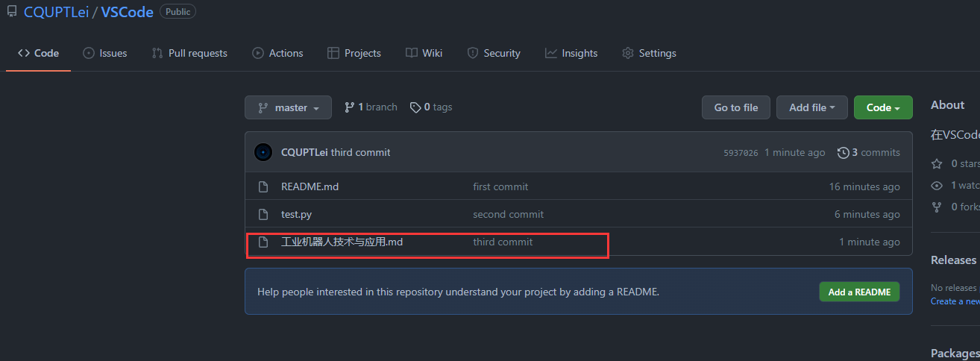Viewport: 980px width, 361px height.
Task: View the 3 commits history
Action: [x=868, y=152]
